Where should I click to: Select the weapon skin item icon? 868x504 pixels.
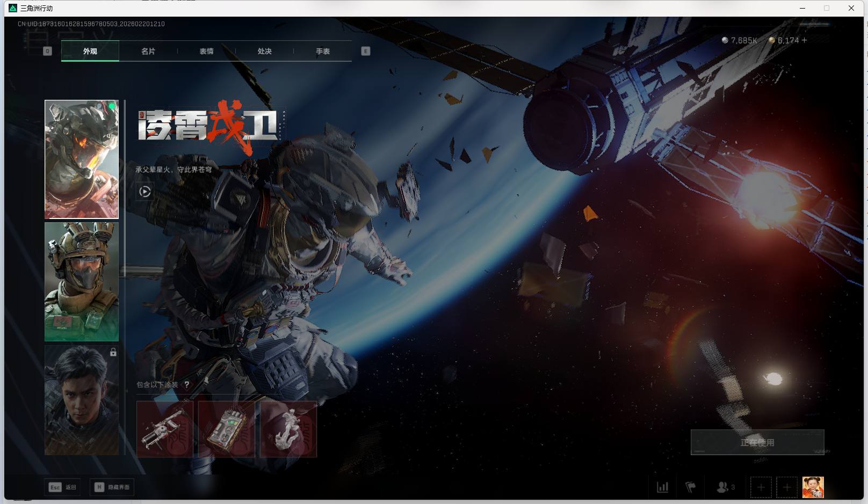coord(165,429)
